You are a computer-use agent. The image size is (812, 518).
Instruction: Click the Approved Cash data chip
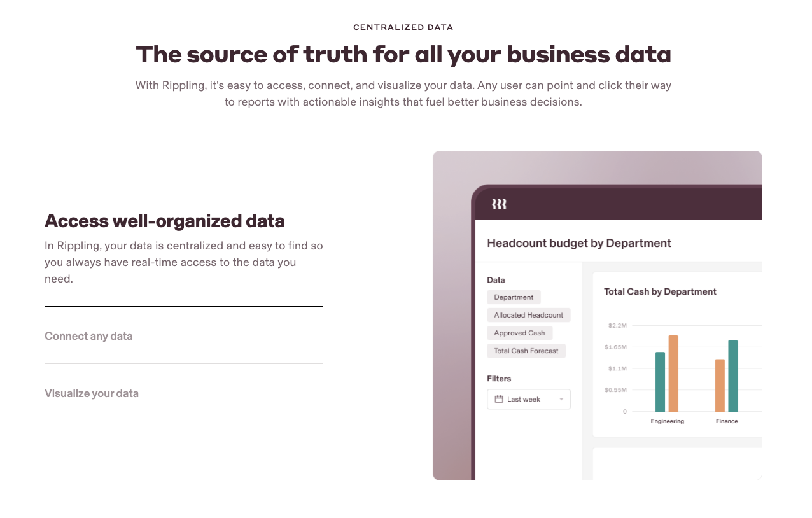click(x=519, y=333)
